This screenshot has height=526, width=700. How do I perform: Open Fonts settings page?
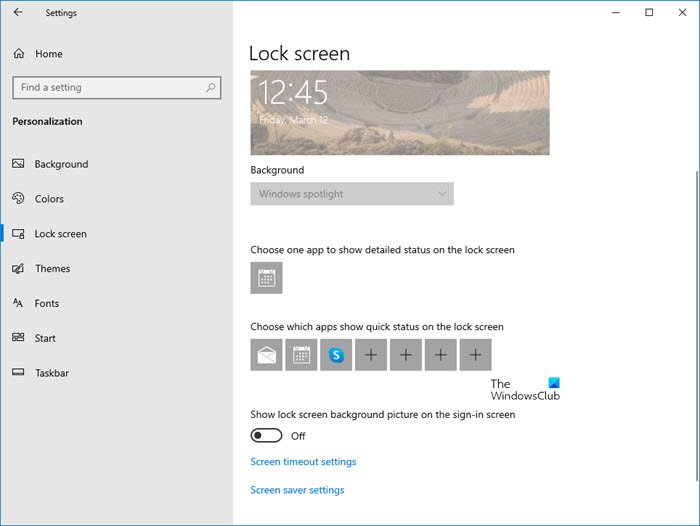pos(47,303)
